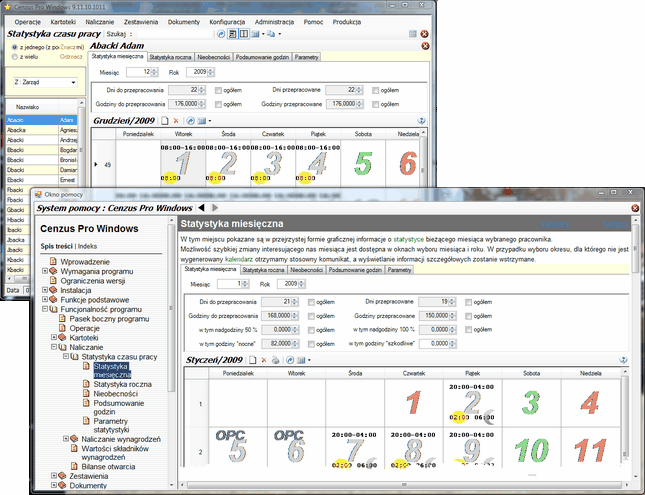Click the blue help icon in calendar header
645x495 pixels.
(x=420, y=121)
